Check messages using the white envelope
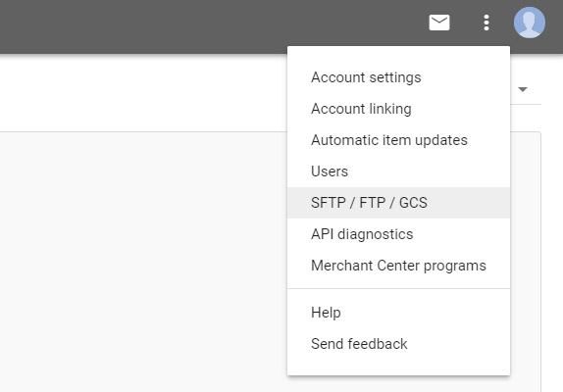This screenshot has width=563, height=392. [439, 23]
